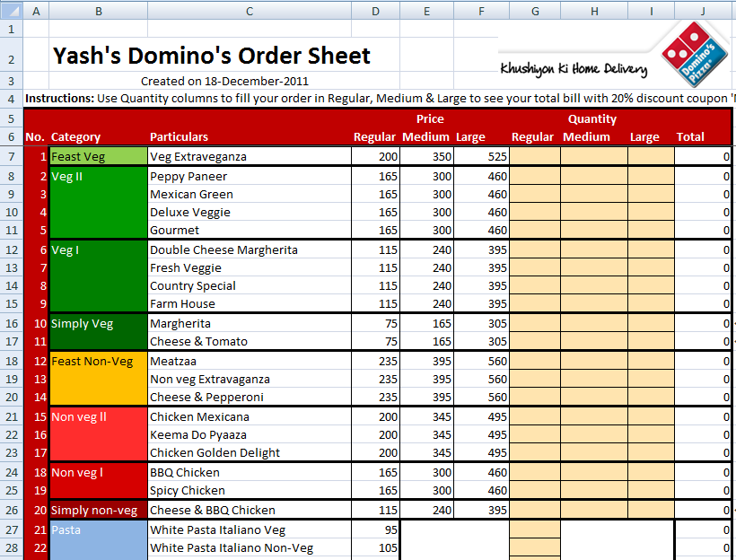Select column D header
736x560 pixels.
375,12
